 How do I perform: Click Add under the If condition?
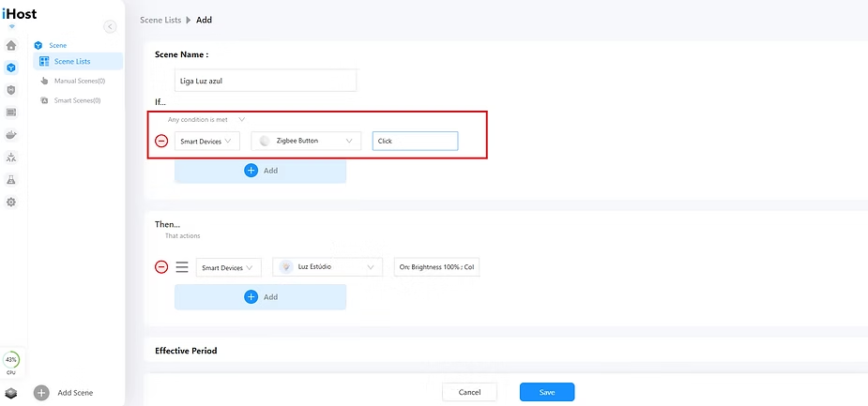pos(260,171)
